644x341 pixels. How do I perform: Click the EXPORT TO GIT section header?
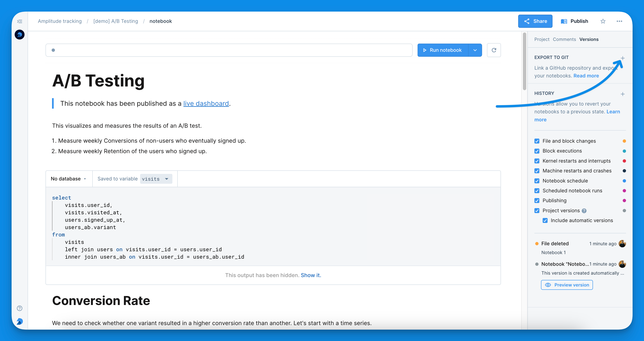[551, 57]
